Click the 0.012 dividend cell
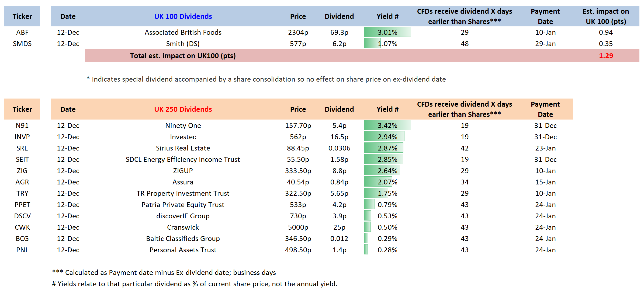644x294 pixels. tap(339, 239)
